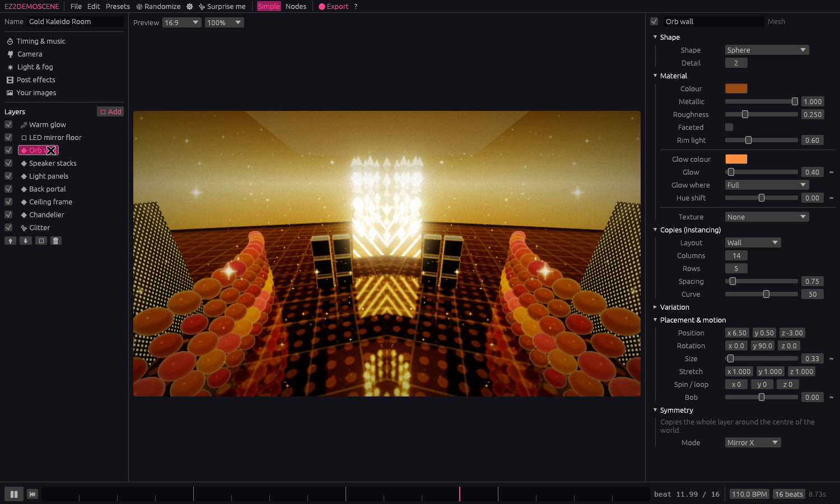840x504 pixels.
Task: Click the Glow modulation tilde icon
Action: point(831,172)
